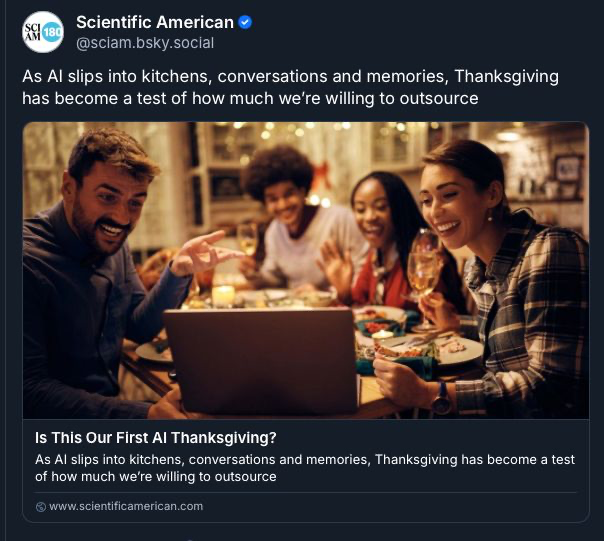Screen dimensions: 604x541
Task: Click the laptop in the article photo
Action: (258, 360)
